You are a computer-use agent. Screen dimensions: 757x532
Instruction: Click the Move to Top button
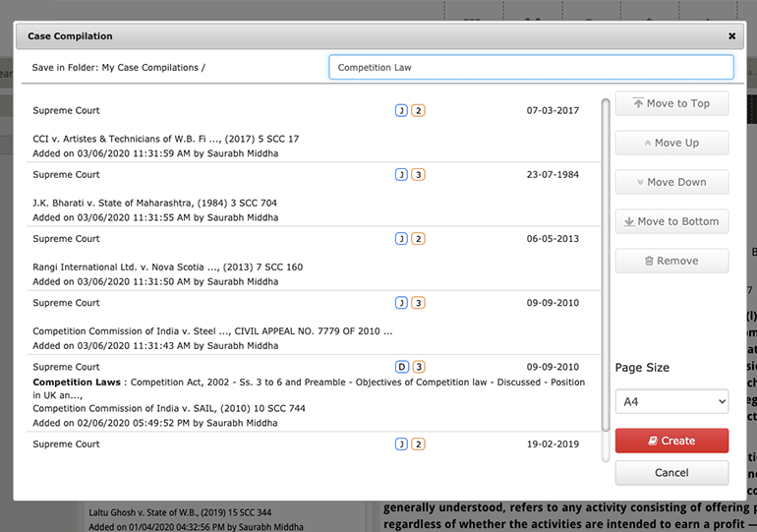click(671, 103)
